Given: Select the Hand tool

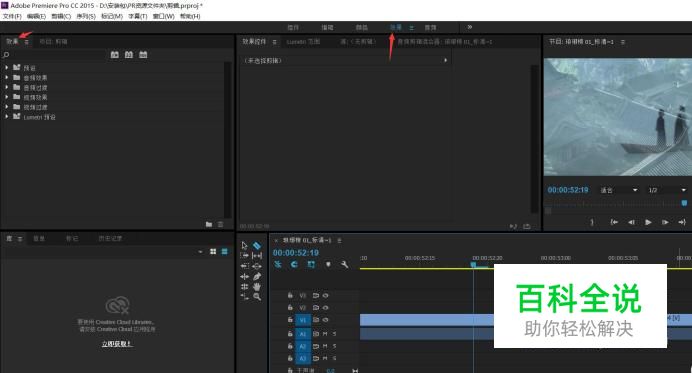Looking at the screenshot, I should 257,286.
